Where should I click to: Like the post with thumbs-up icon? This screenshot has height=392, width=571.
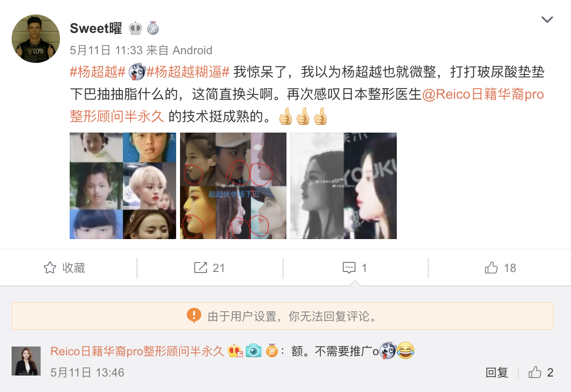tap(491, 268)
